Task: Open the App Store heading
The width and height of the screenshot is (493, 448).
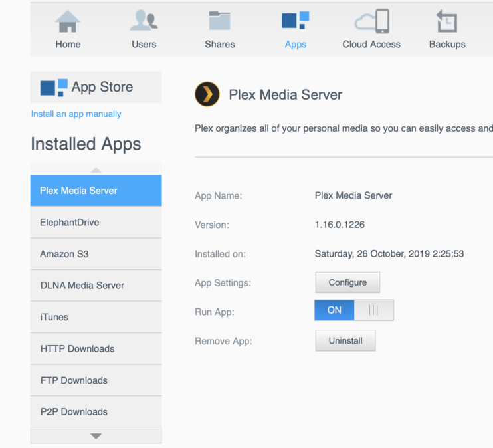Action: [102, 87]
